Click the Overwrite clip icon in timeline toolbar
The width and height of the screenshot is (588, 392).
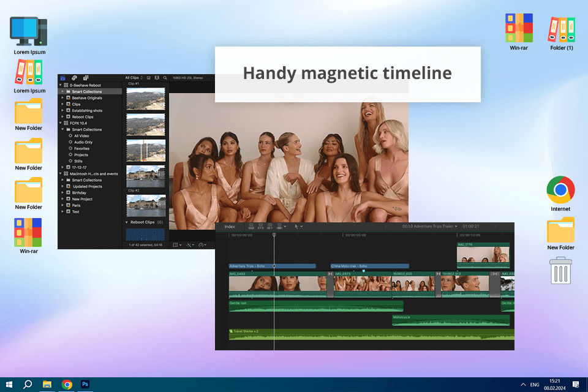point(279,227)
